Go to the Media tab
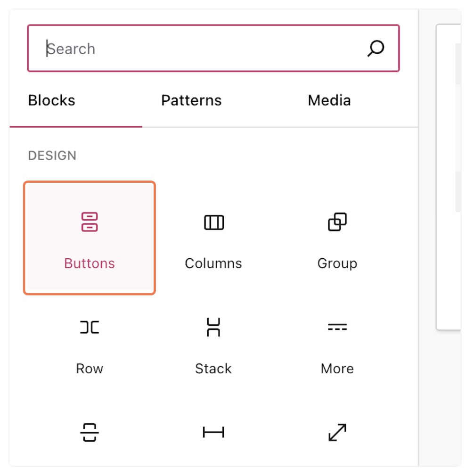The image size is (474, 476). point(329,100)
